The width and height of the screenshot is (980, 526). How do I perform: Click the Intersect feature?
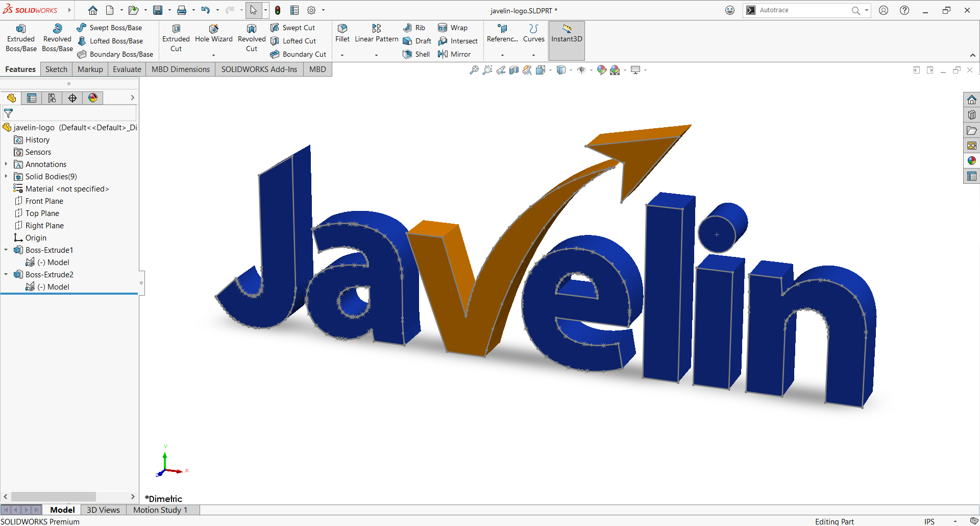tap(458, 41)
